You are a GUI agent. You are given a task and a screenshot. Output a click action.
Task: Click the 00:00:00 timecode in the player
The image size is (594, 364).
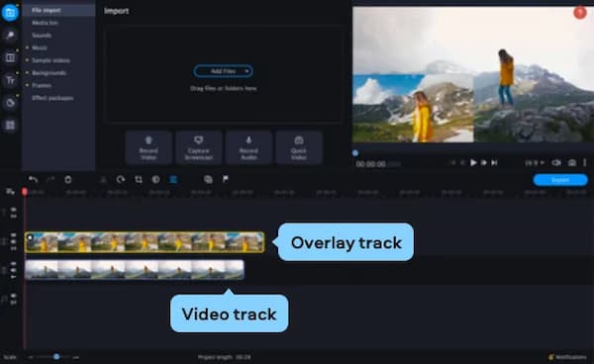pos(371,164)
